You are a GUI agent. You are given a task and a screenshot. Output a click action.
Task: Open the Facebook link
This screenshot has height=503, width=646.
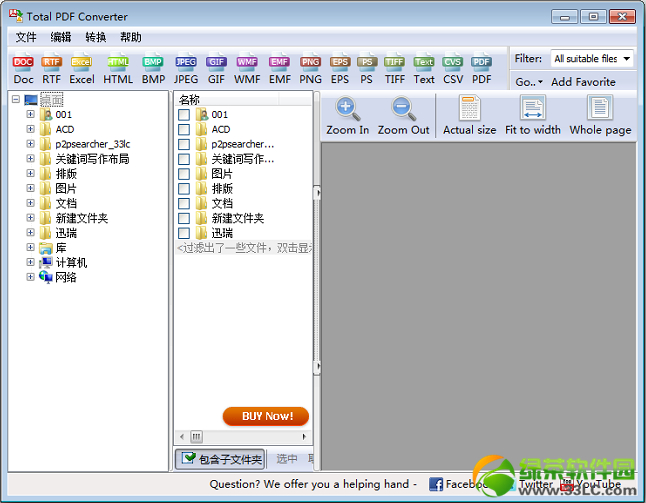(457, 484)
